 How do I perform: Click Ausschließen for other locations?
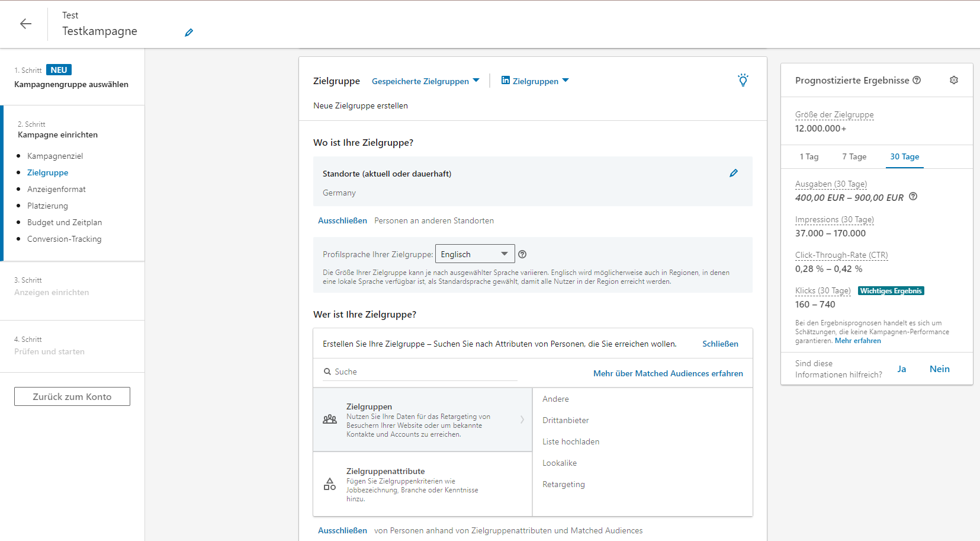(x=342, y=220)
